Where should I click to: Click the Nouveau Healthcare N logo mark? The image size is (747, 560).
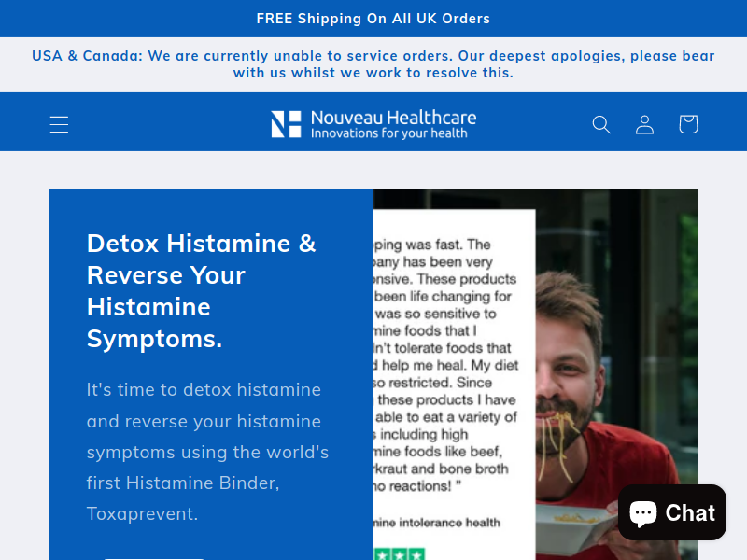(x=286, y=124)
